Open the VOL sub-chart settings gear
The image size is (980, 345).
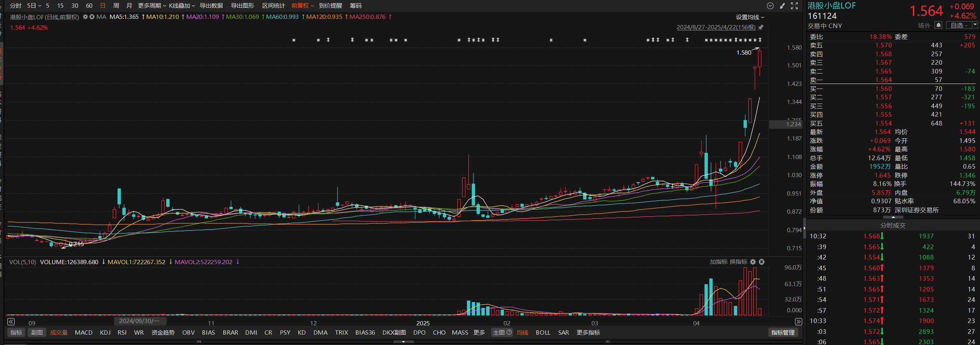tap(753, 262)
